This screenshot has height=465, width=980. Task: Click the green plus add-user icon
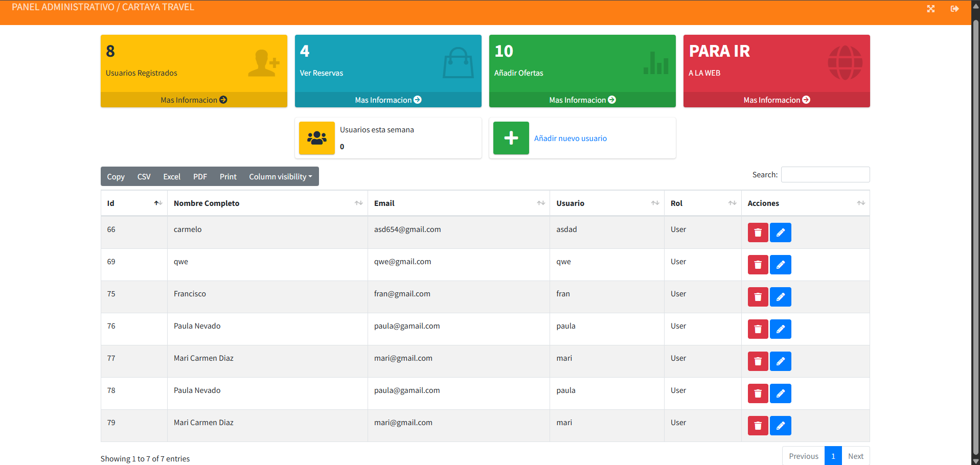coord(511,138)
